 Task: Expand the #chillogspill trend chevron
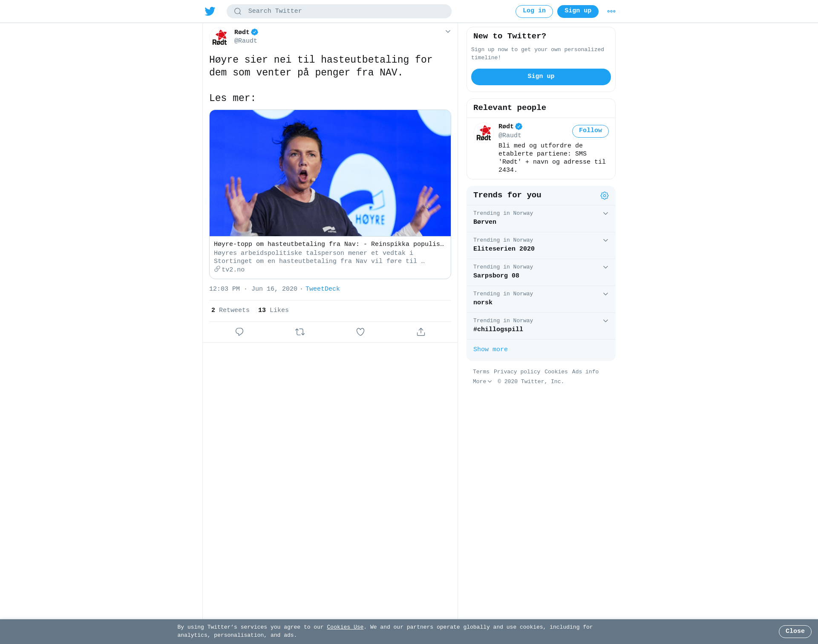coord(605,321)
